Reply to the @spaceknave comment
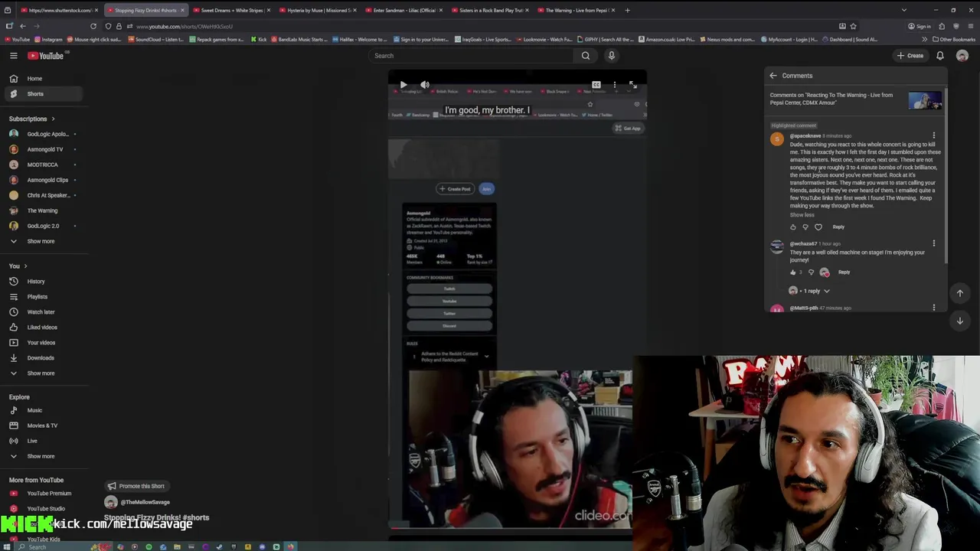 pos(838,227)
